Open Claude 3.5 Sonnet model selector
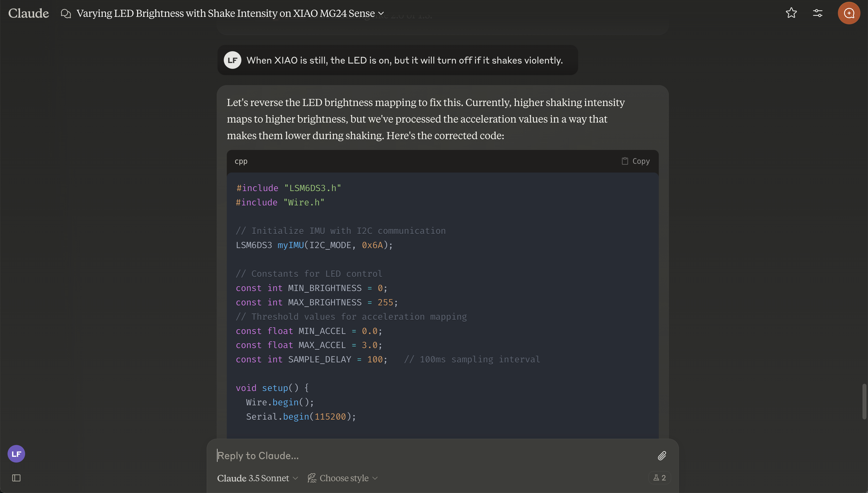The height and width of the screenshot is (493, 868). 257,478
